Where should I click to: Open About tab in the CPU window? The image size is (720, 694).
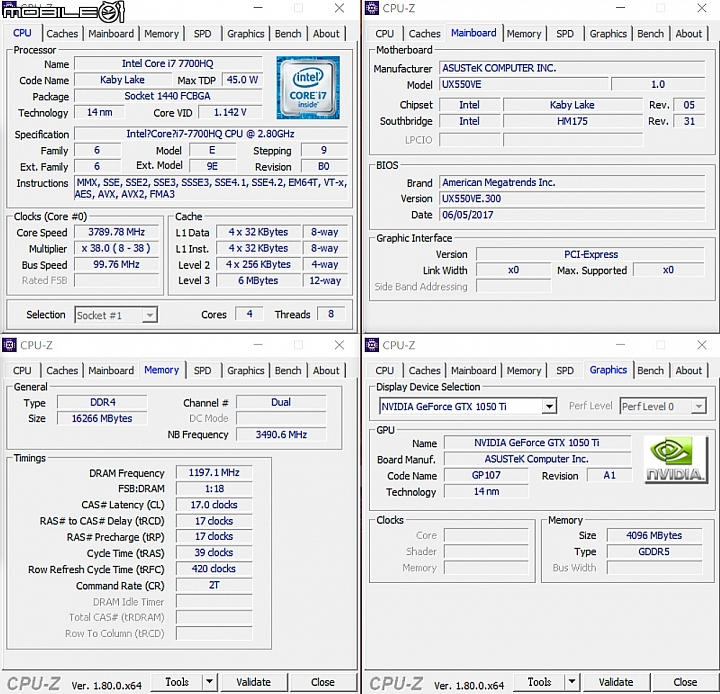click(326, 34)
